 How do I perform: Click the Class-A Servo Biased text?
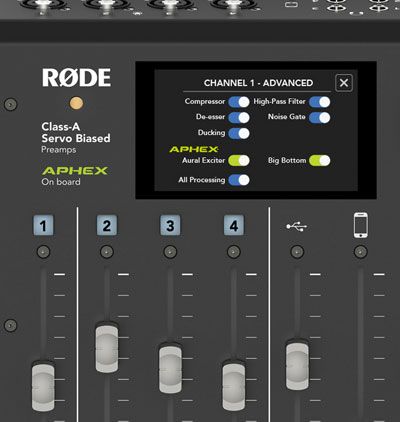[76, 132]
